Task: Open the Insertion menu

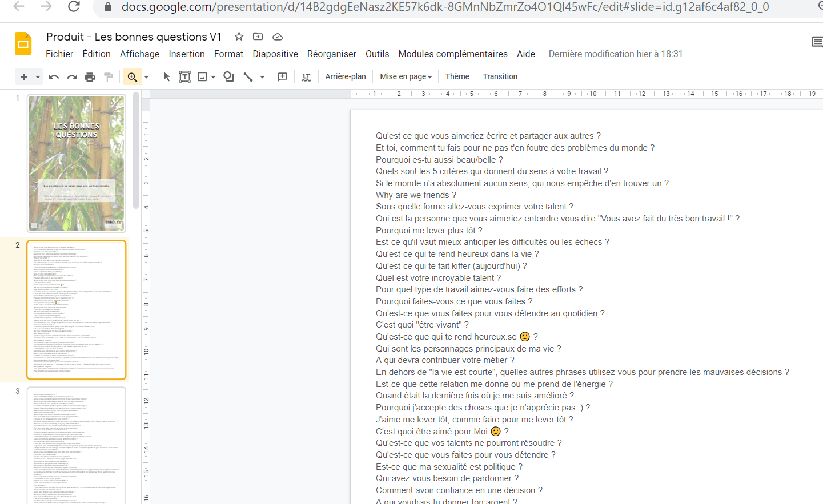Action: (x=187, y=54)
